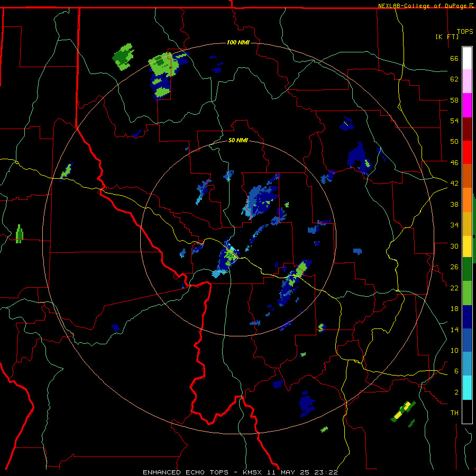Click the 100 NMI range ring label
476x476 pixels.
point(239,42)
